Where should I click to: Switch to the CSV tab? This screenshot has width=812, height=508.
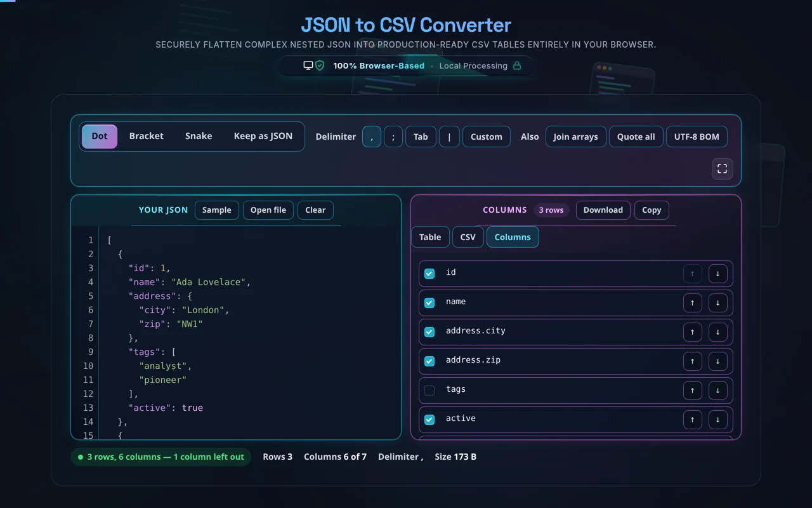pos(468,237)
